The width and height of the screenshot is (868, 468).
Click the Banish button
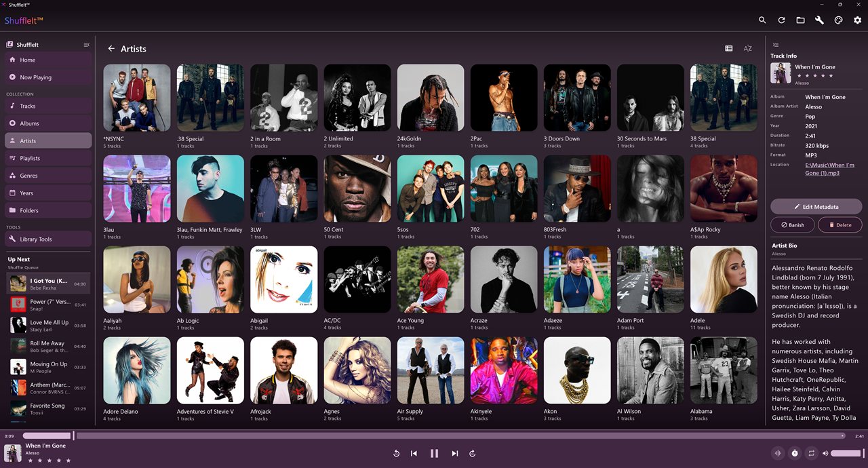click(792, 225)
